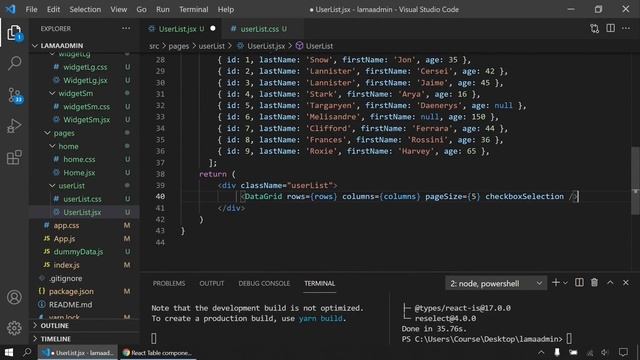
Task: Click the volume icon in system tray
Action: point(605,352)
